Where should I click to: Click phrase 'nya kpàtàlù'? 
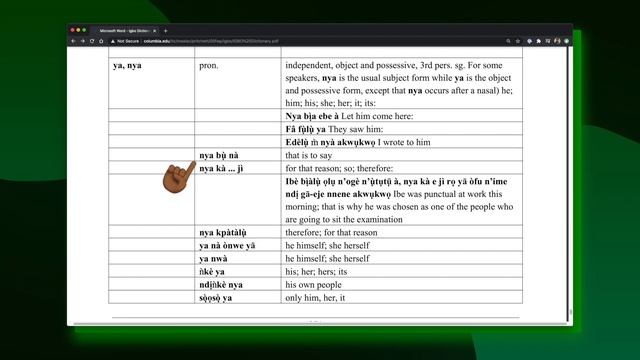point(223,232)
